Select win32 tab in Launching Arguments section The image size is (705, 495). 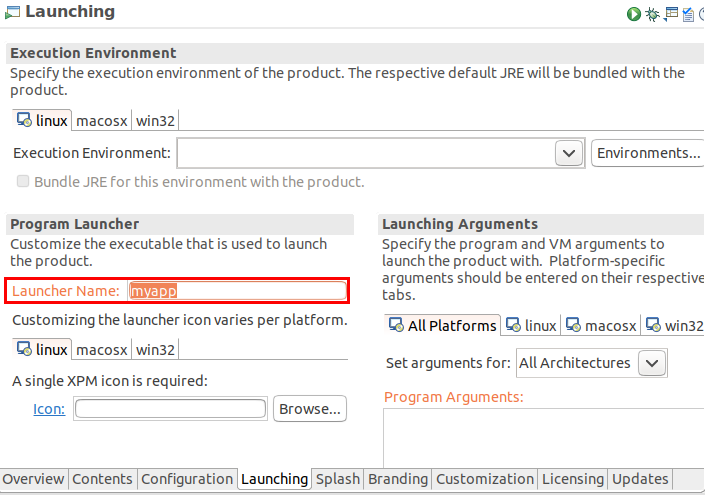click(x=674, y=325)
